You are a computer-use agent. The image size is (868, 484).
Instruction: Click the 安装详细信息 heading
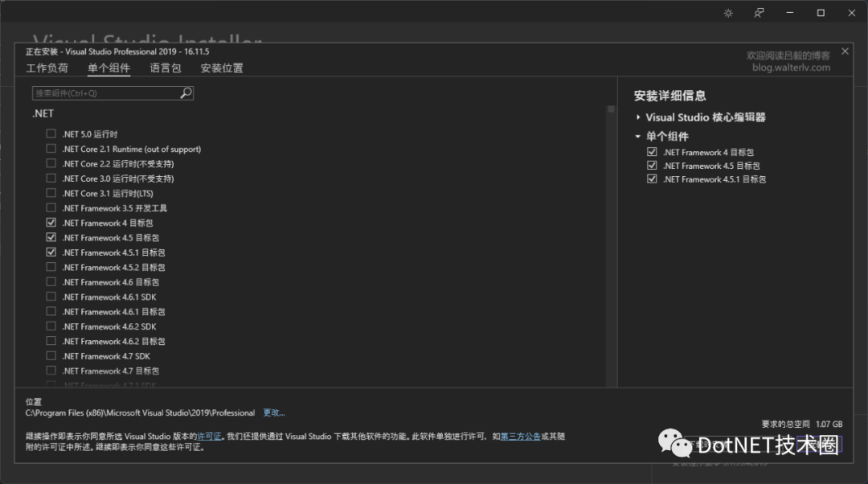[669, 96]
